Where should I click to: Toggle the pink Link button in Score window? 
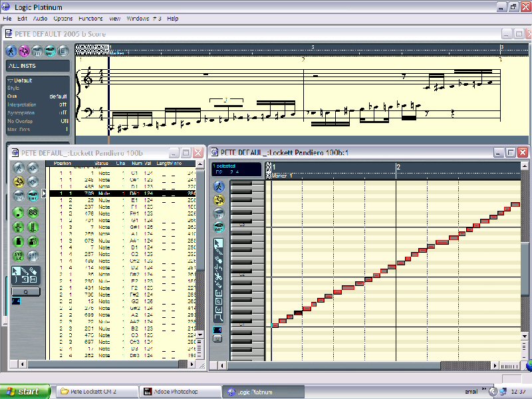pos(25,51)
